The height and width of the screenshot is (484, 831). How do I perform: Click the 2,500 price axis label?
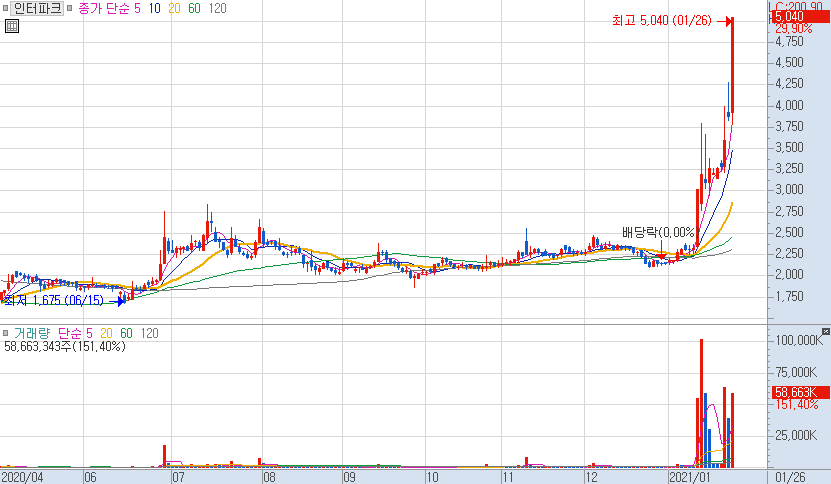pos(790,232)
